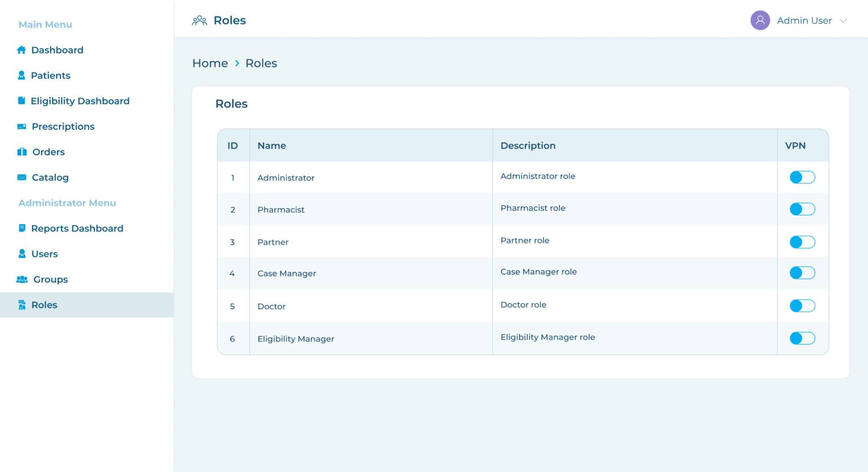Toggle VPN for Doctor role
This screenshot has width=868, height=472.
[802, 306]
